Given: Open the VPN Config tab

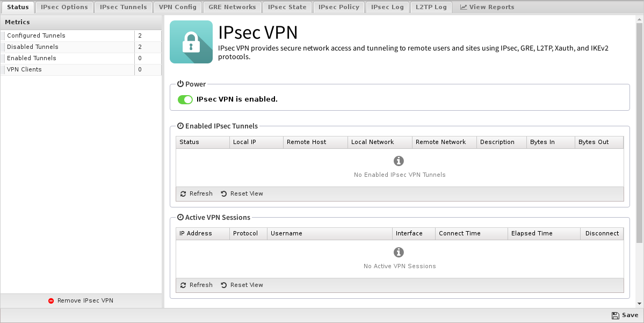Looking at the screenshot, I should (177, 7).
